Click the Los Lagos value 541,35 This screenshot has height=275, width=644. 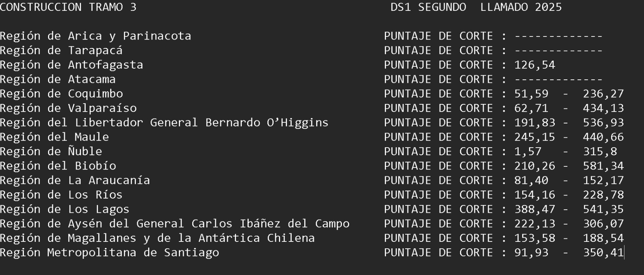click(x=603, y=209)
